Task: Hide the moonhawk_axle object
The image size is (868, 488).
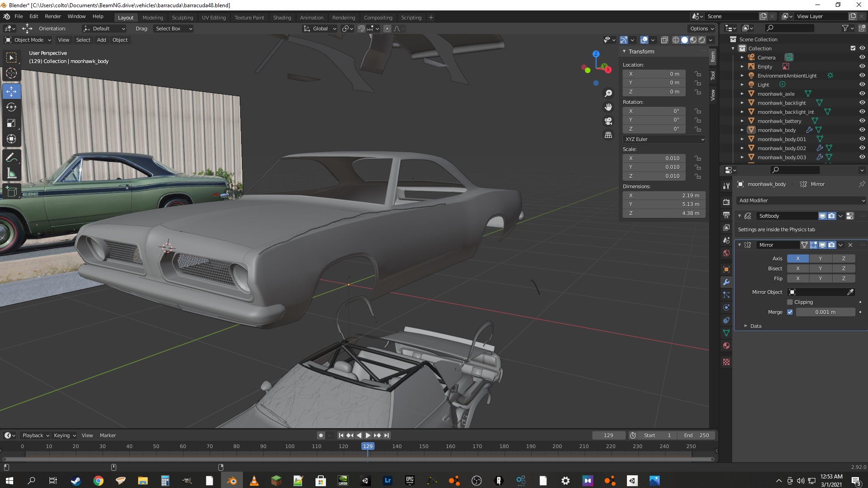Action: click(x=862, y=94)
